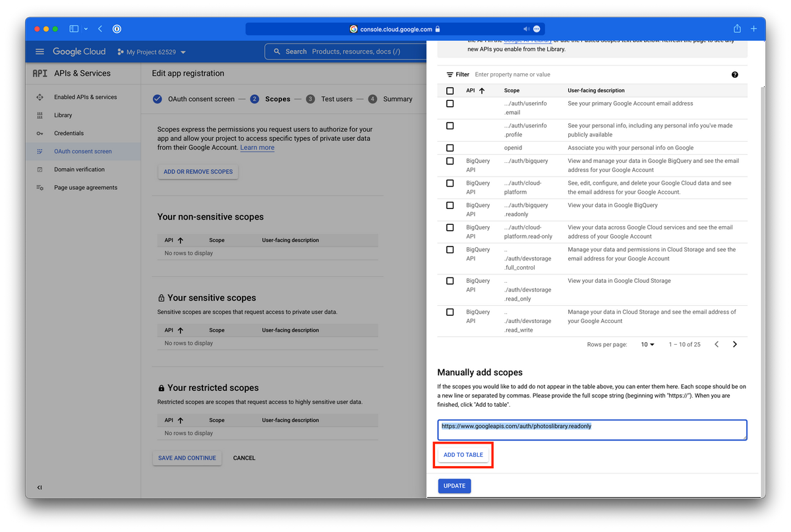Mute the tab audio speaker icon

(x=526, y=29)
